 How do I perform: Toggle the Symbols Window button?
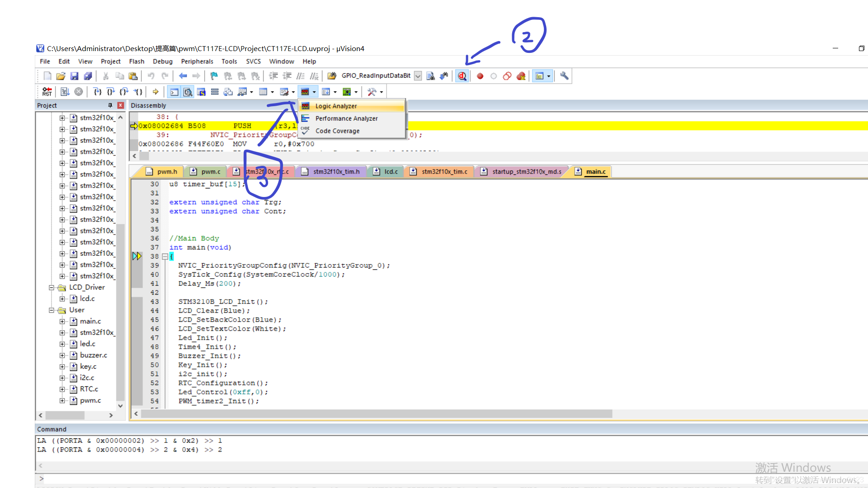(x=201, y=92)
